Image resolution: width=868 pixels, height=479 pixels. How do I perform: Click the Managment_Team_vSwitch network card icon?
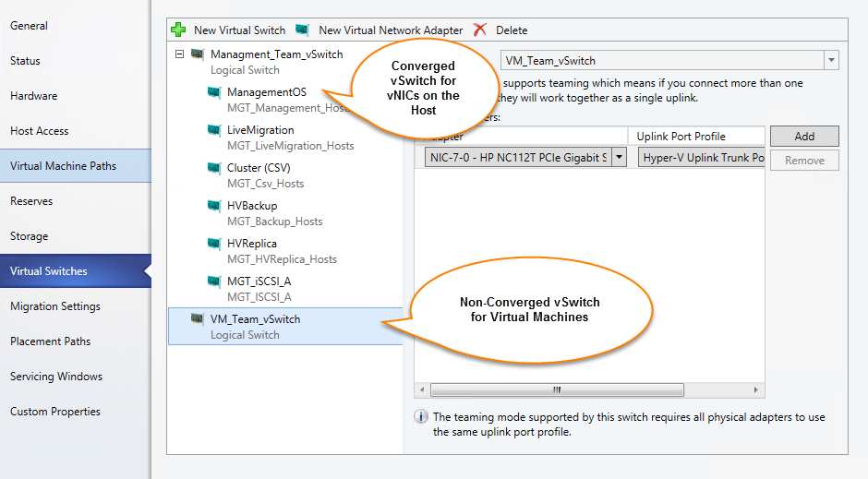tap(197, 54)
